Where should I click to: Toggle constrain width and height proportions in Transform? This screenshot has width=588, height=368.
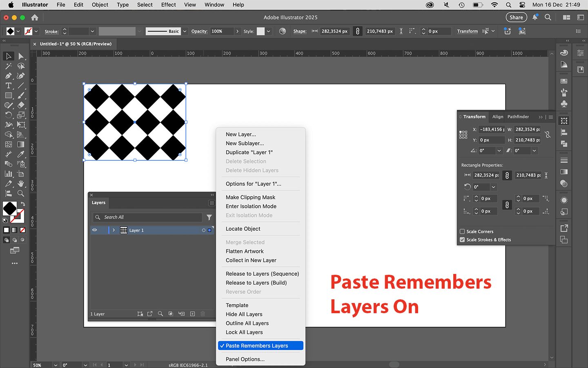click(548, 135)
